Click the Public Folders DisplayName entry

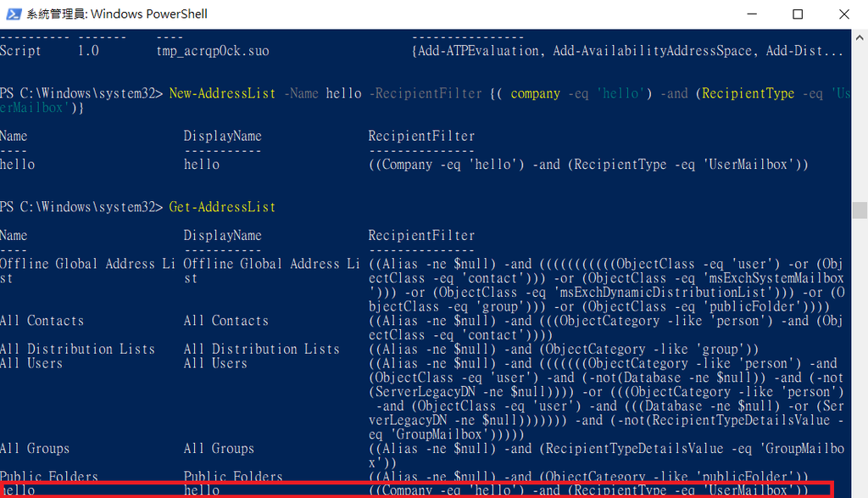pos(233,477)
